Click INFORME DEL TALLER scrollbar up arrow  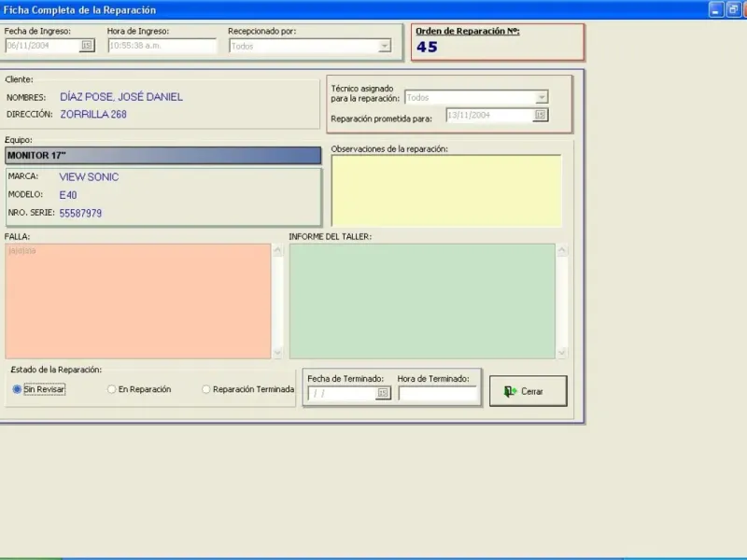[x=562, y=250]
